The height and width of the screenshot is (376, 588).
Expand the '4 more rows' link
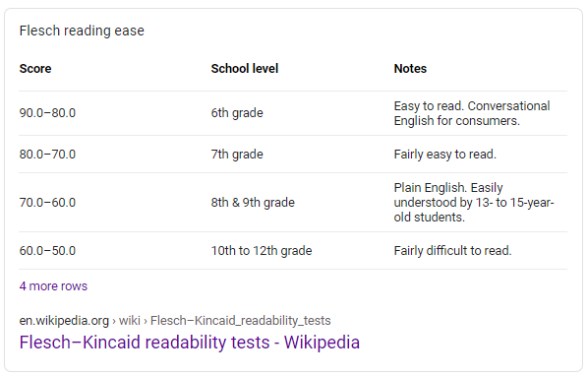click(x=53, y=286)
